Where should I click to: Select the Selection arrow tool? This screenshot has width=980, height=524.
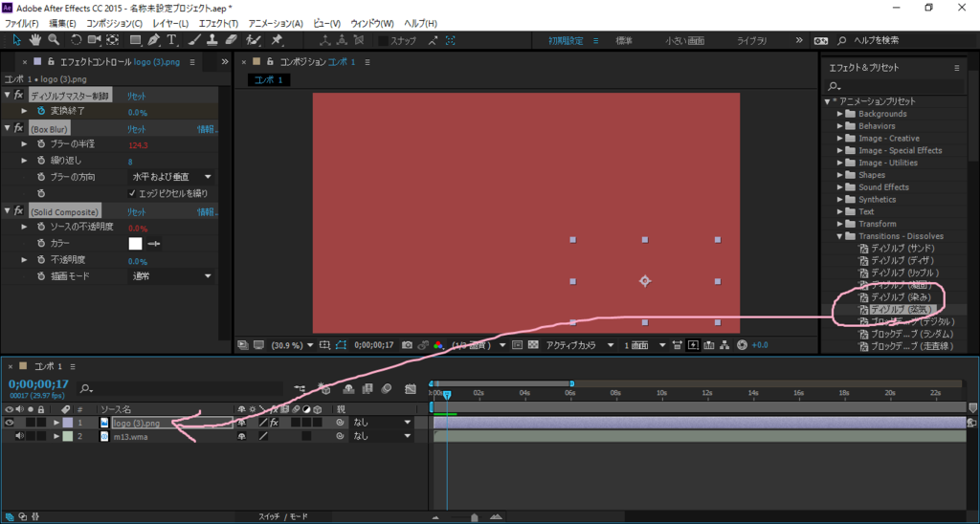coord(17,40)
